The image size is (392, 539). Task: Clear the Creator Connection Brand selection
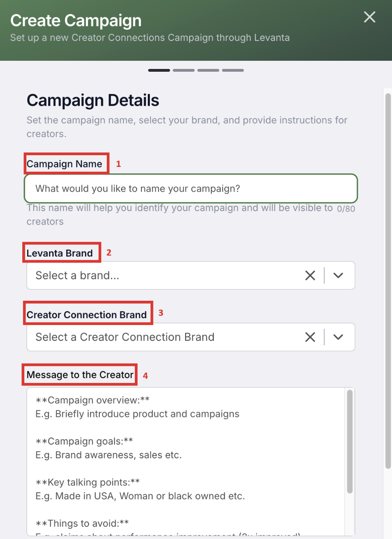pos(310,337)
